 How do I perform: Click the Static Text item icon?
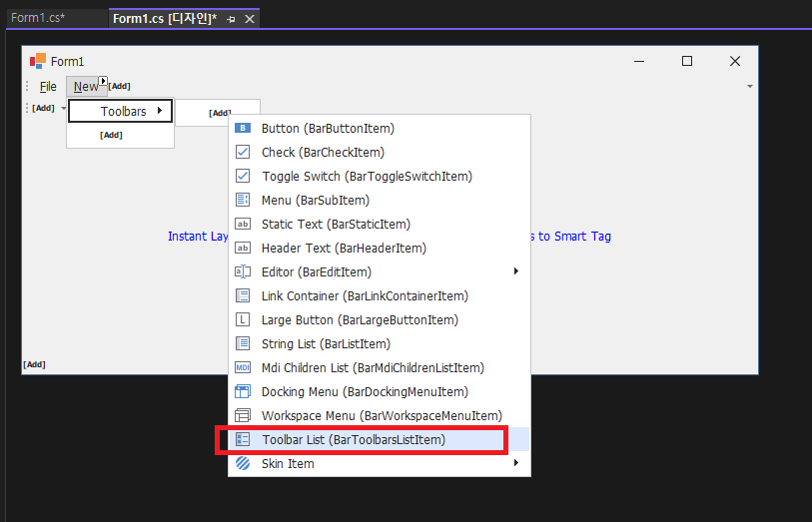pos(243,224)
